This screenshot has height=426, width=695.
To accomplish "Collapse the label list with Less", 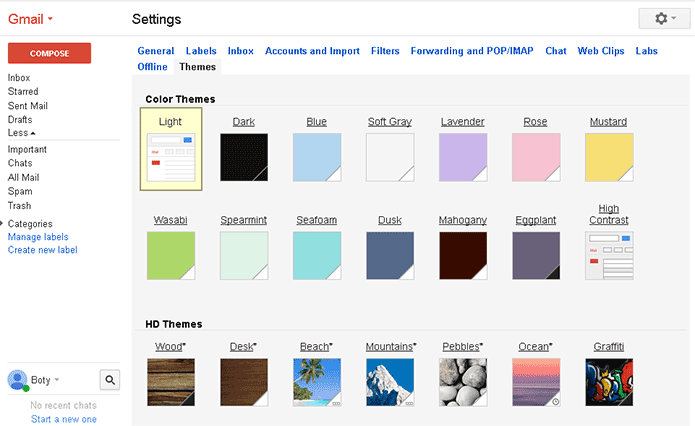I will [21, 133].
